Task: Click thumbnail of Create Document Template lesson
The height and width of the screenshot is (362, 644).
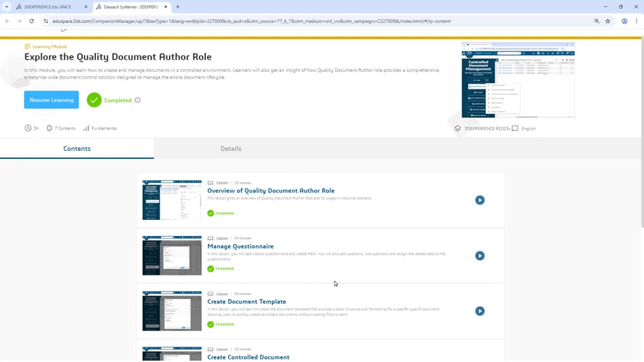Action: point(172,311)
